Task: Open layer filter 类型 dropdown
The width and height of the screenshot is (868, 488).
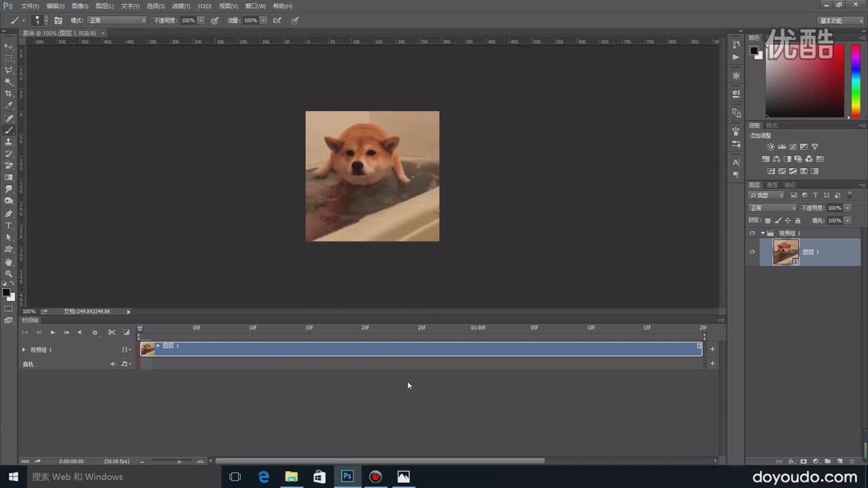Action: click(766, 195)
